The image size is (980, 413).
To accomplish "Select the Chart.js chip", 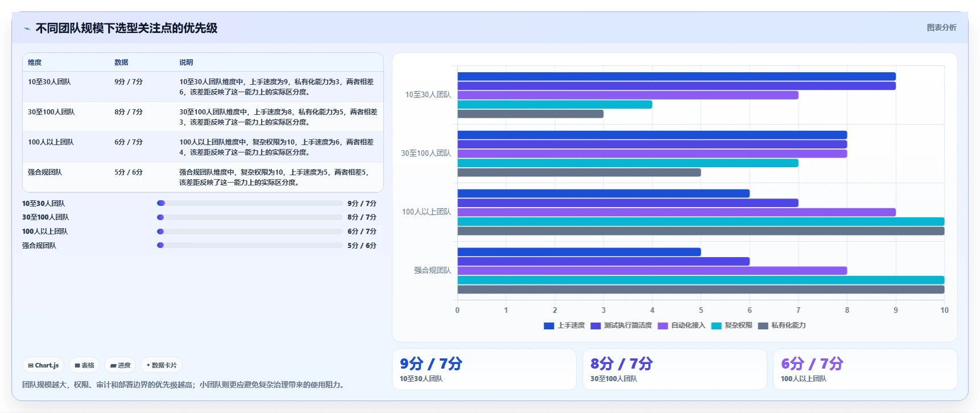I will [x=43, y=365].
